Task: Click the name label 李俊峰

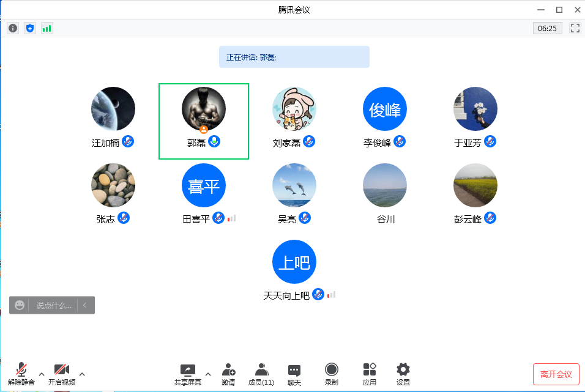Action: tap(377, 143)
